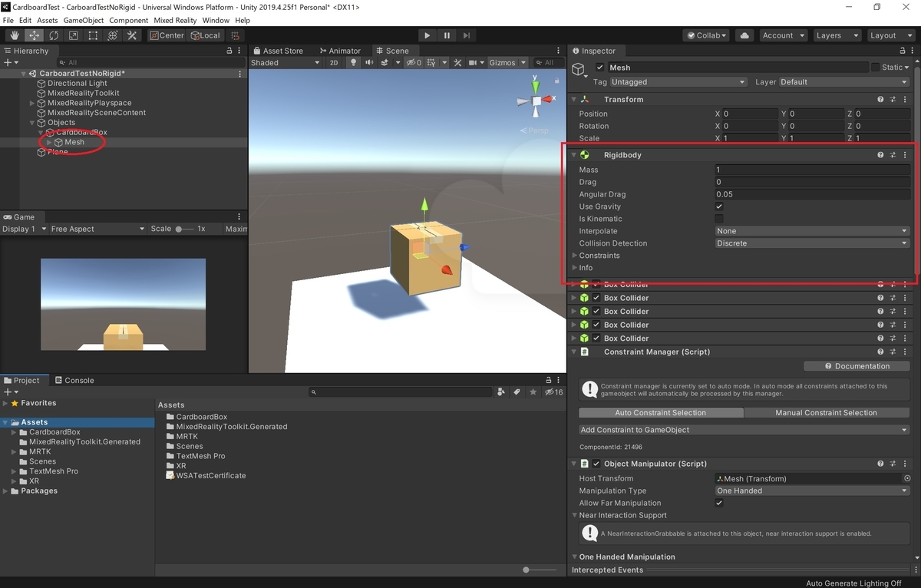Toggle scene lighting bulb icon
921x588 pixels.
click(354, 63)
